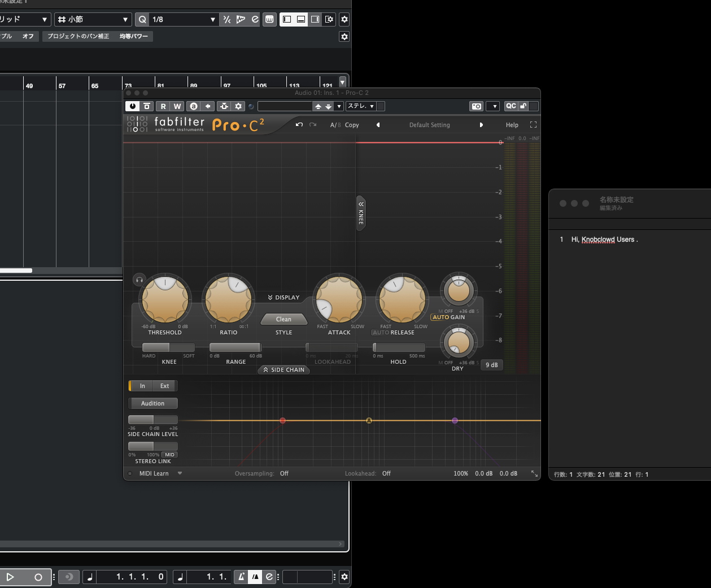Open the Default Setting preset menu
The image size is (711, 588).
tap(430, 125)
